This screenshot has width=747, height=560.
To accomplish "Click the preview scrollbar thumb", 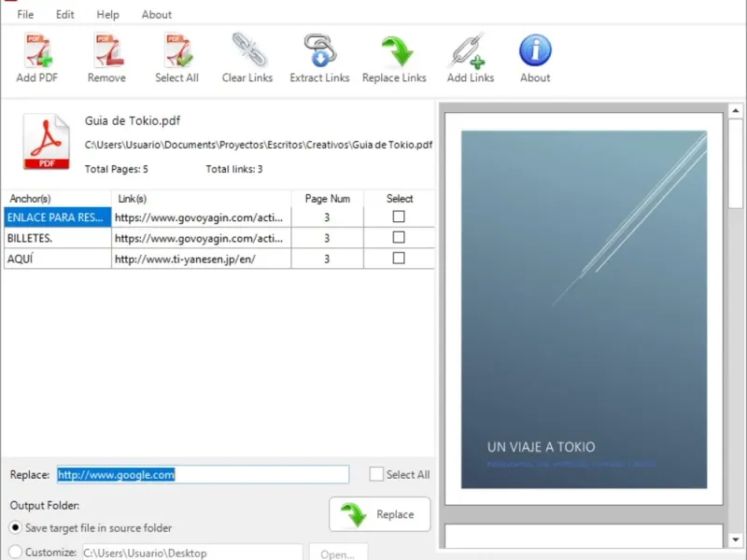I will tap(736, 163).
